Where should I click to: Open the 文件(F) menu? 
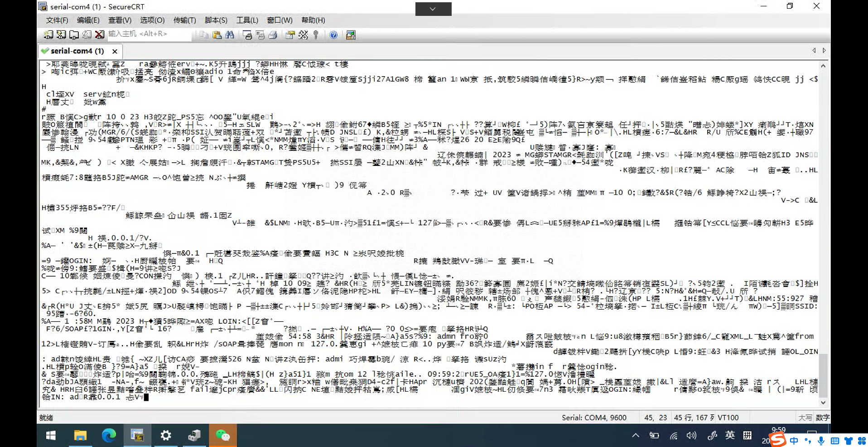(x=57, y=20)
